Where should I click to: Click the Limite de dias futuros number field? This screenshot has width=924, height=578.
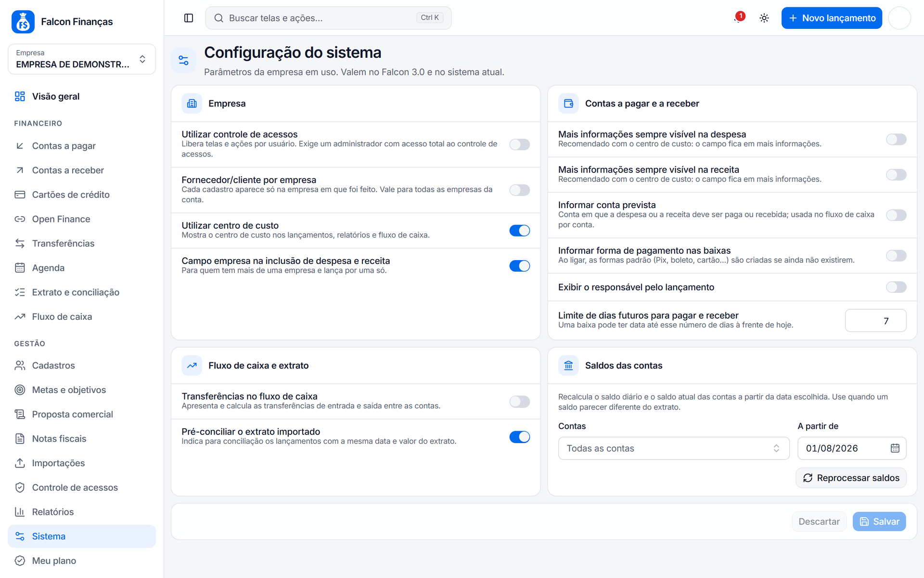click(875, 321)
